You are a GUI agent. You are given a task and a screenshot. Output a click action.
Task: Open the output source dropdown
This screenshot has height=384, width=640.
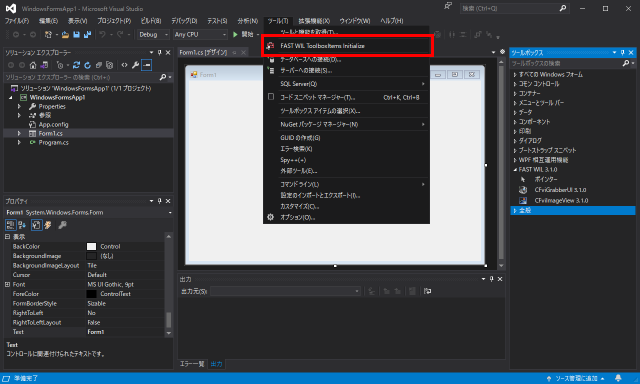click(285, 291)
